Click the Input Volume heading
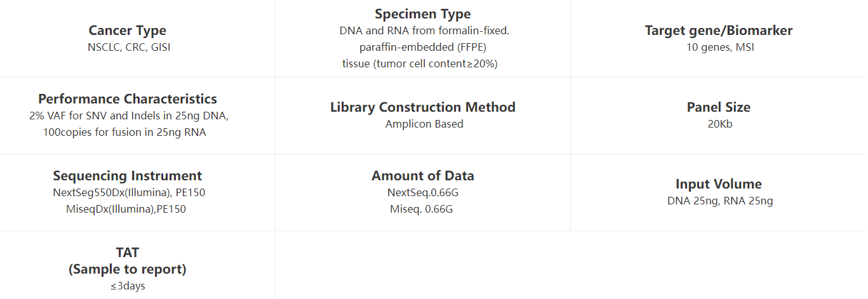This screenshot has width=868, height=299. point(719,184)
